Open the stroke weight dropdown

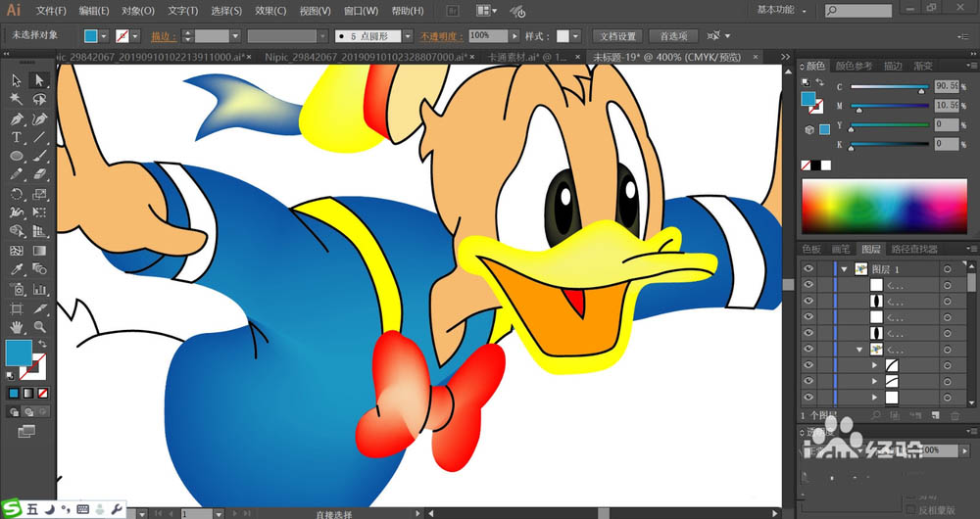coord(235,36)
